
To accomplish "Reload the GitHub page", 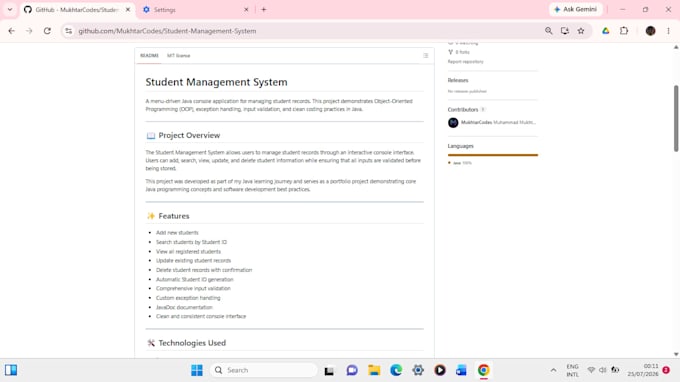I will 47,31.
